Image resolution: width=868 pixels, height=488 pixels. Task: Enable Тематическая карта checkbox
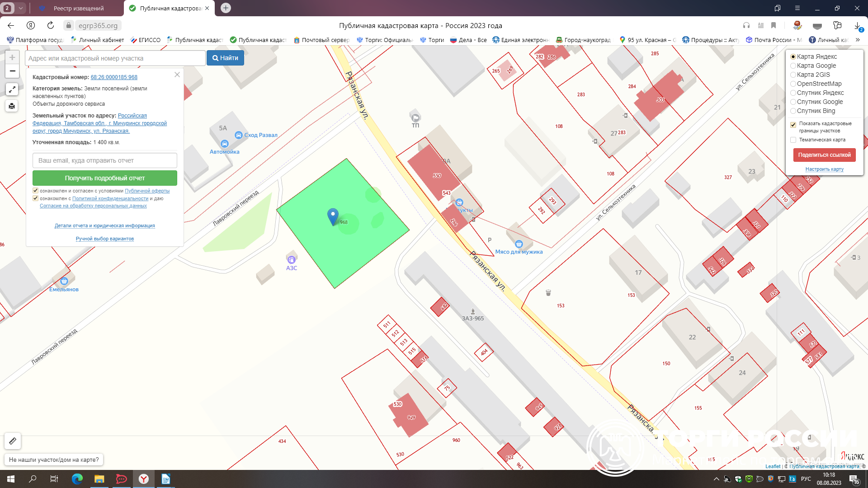[x=793, y=140]
